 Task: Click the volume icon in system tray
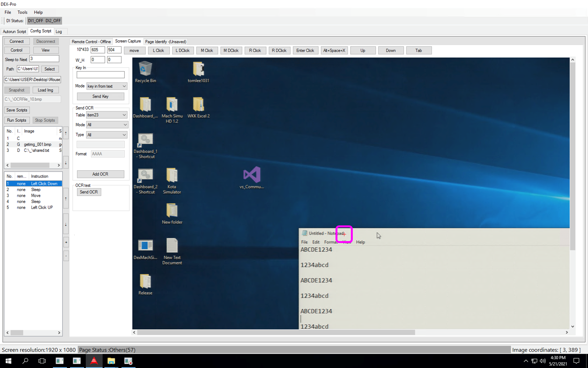(543, 361)
